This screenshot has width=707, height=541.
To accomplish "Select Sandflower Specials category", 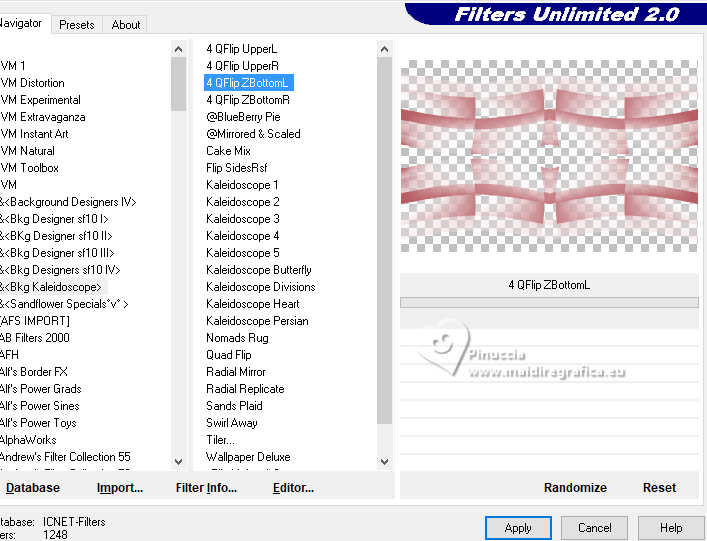I will [x=64, y=304].
